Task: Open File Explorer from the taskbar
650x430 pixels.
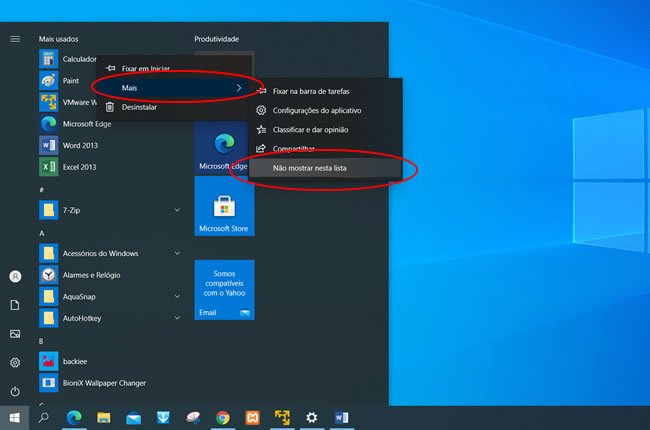Action: [102, 417]
